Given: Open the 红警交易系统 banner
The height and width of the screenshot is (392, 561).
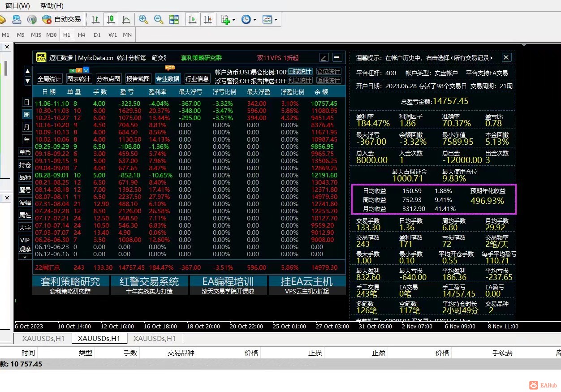Looking at the screenshot, I should click(149, 285).
